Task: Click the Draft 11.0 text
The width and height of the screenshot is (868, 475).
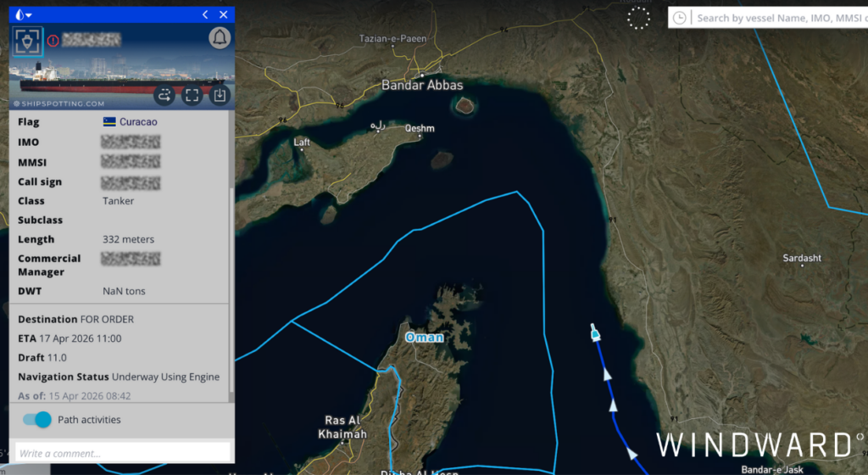Action: point(42,358)
